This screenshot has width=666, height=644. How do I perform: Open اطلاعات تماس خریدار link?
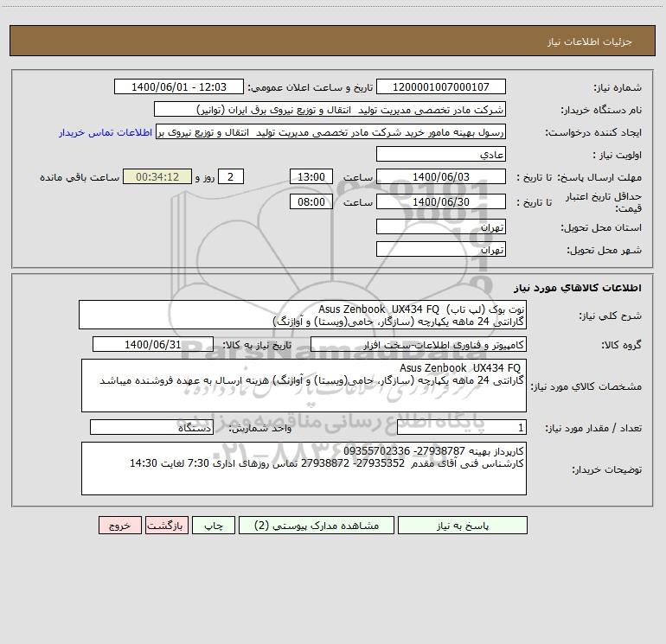click(106, 132)
